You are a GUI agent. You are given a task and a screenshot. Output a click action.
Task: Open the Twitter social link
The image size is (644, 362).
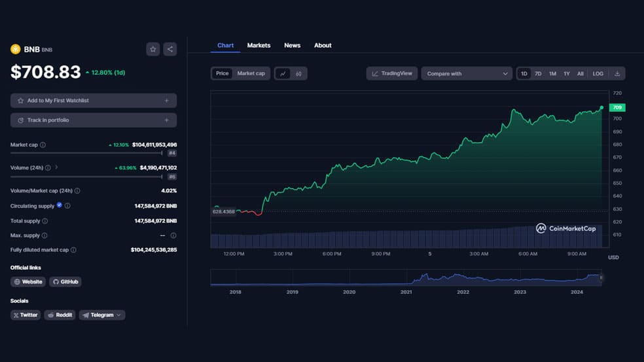(x=26, y=315)
